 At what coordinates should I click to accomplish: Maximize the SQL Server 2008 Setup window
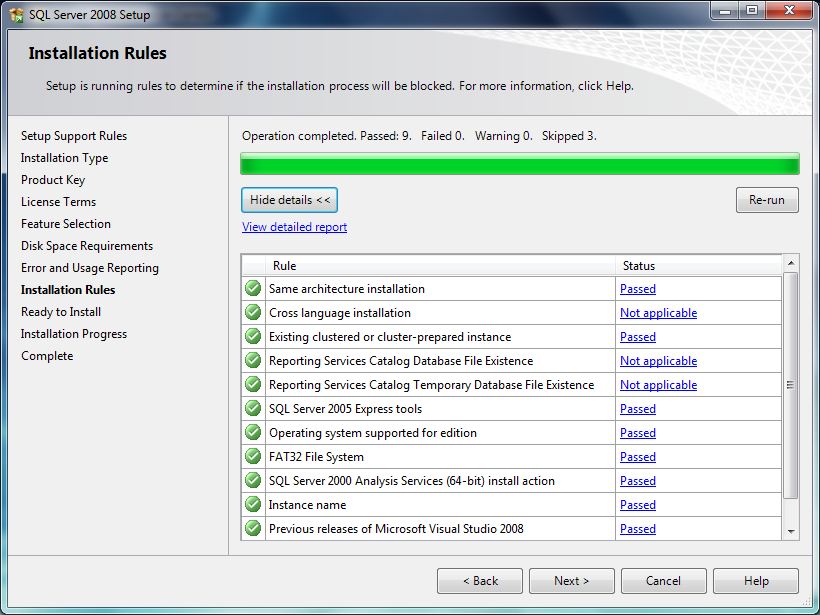coord(751,10)
